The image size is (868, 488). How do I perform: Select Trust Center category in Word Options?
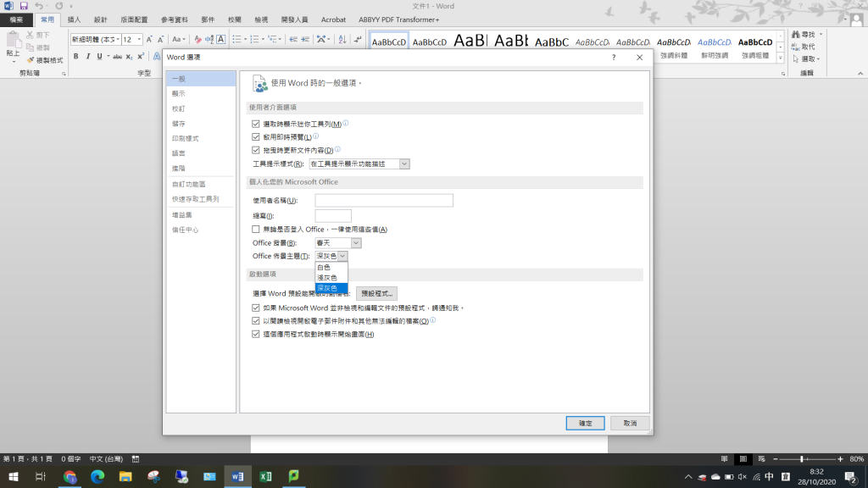coord(201,230)
